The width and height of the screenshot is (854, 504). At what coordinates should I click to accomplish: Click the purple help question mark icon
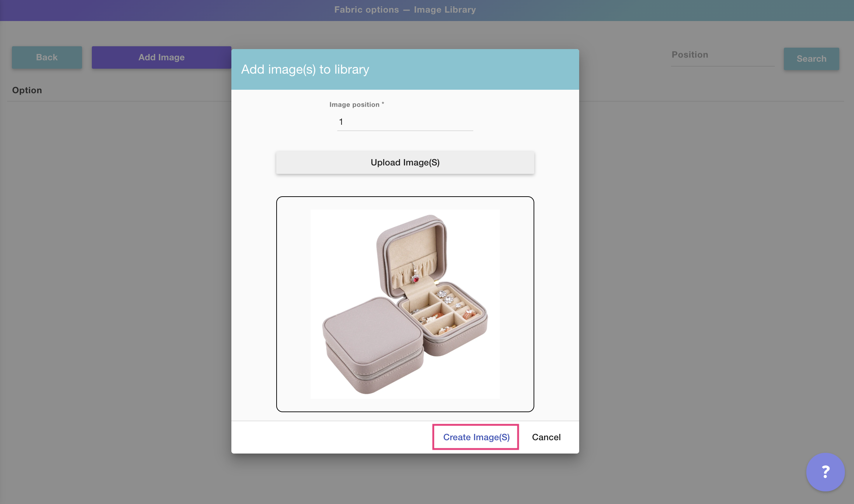[x=825, y=472]
